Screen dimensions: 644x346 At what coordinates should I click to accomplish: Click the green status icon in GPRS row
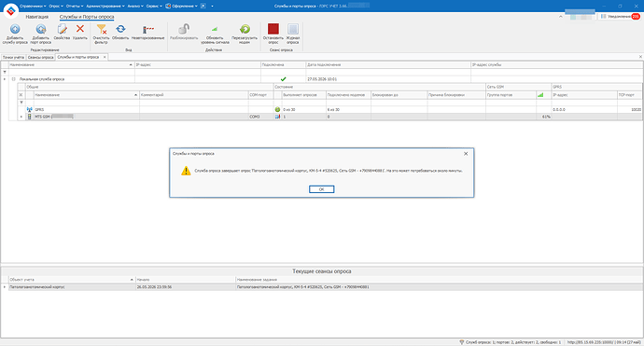[x=277, y=110]
